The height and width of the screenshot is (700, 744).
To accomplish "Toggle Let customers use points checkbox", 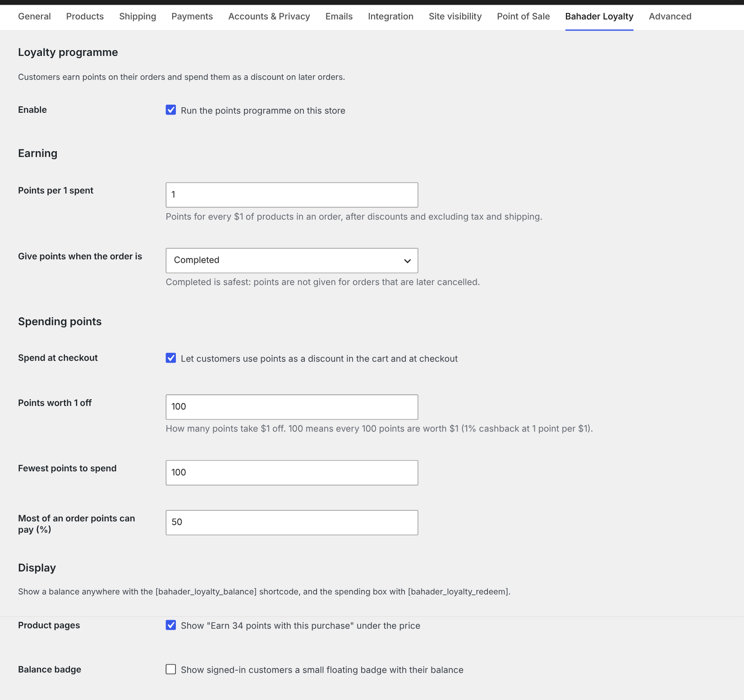I will click(x=171, y=358).
